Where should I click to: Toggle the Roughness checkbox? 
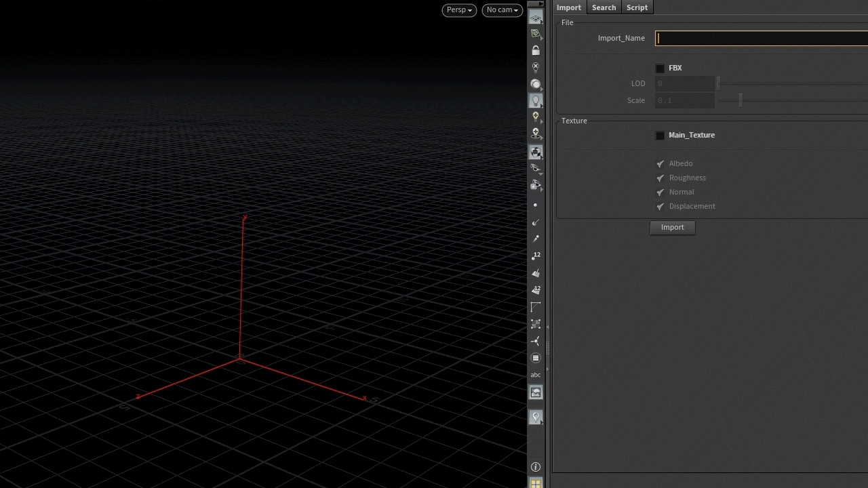[x=660, y=178]
